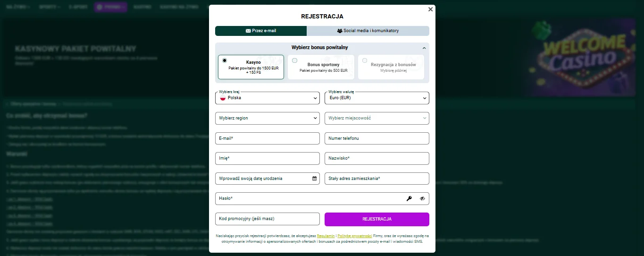Open the Regulamin link
The width and height of the screenshot is (644, 256).
coord(326,235)
